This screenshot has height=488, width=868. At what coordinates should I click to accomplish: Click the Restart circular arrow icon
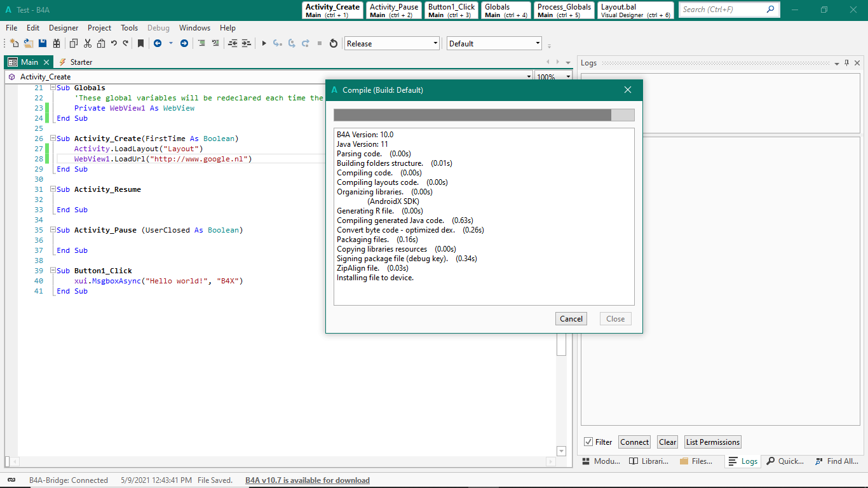[333, 43]
